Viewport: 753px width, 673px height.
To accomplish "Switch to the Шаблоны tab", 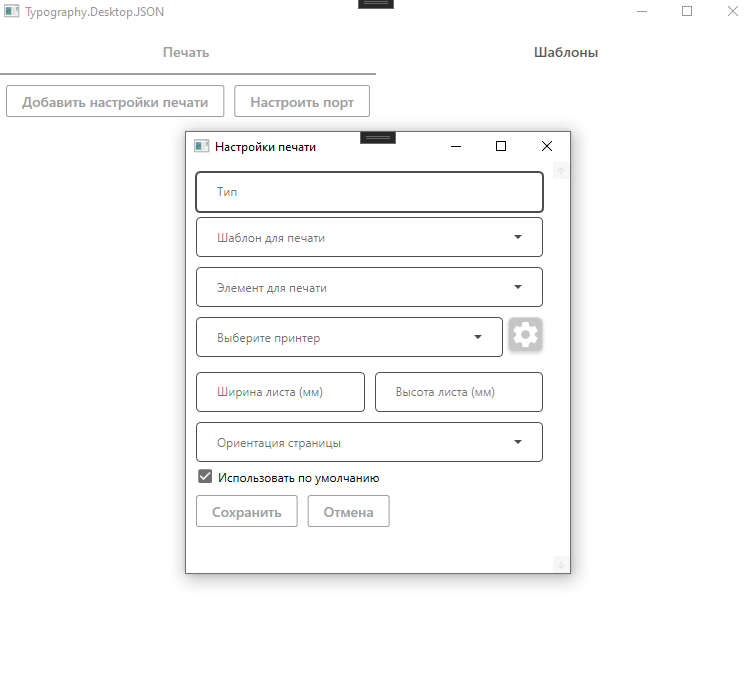I will (x=565, y=52).
